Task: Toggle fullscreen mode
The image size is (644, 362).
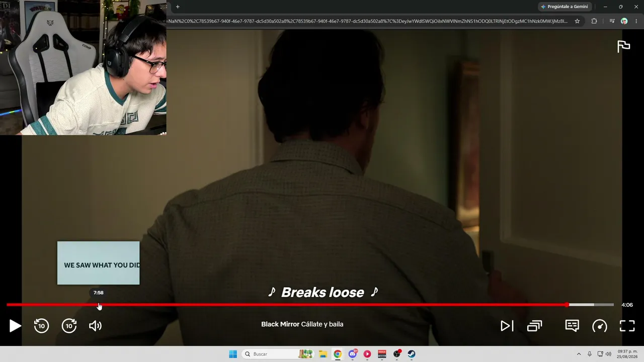Action: click(x=627, y=326)
